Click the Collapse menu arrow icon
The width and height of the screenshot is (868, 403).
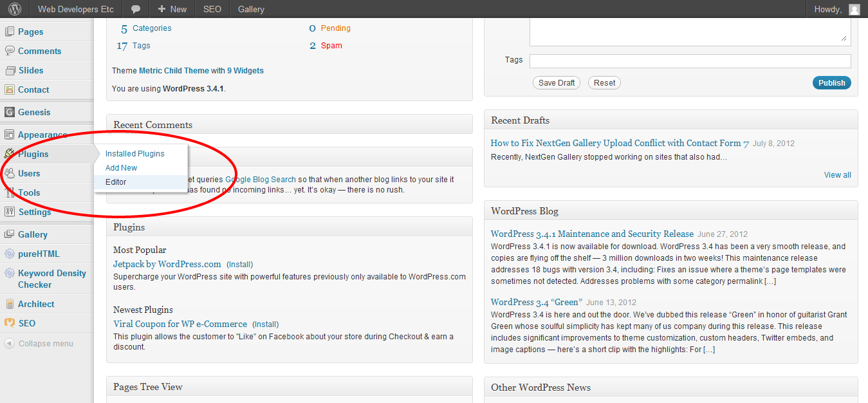(x=9, y=343)
